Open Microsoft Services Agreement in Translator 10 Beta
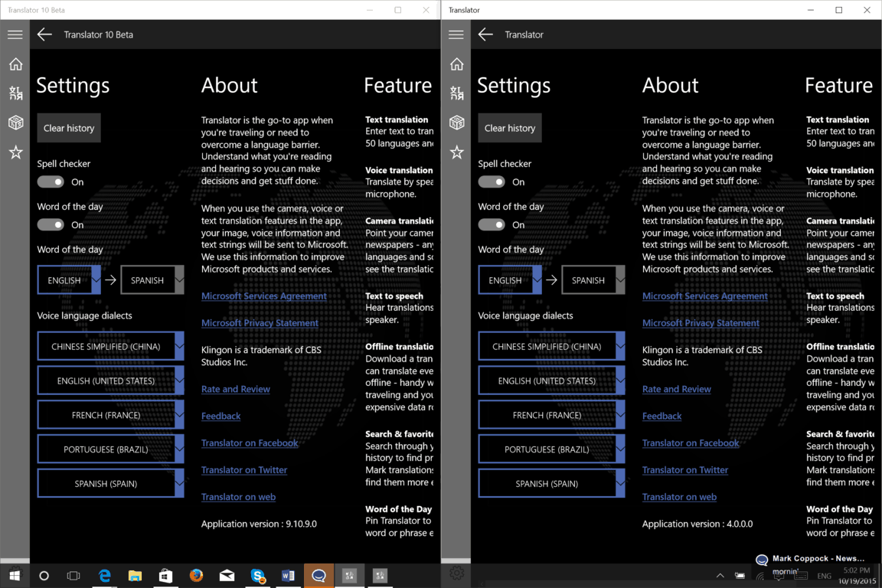 pyautogui.click(x=264, y=296)
